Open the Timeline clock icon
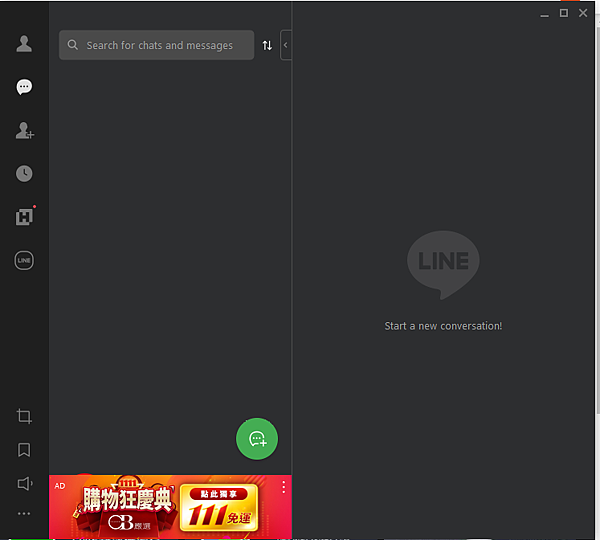 tap(24, 174)
